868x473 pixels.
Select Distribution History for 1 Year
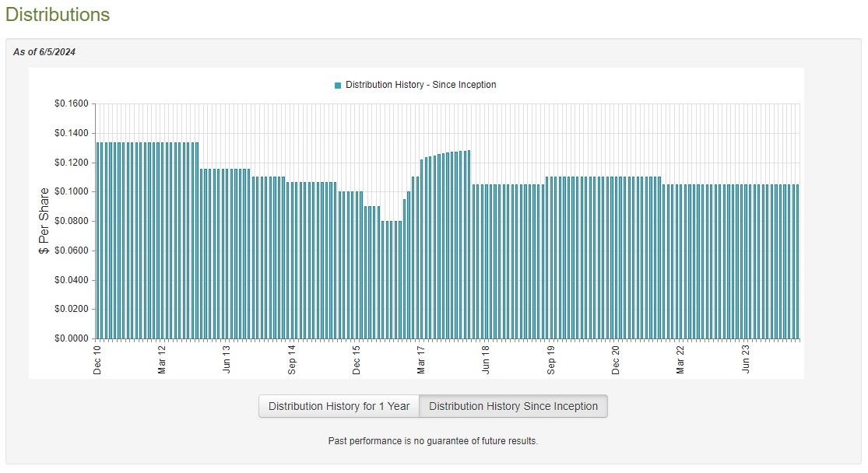[x=339, y=406]
